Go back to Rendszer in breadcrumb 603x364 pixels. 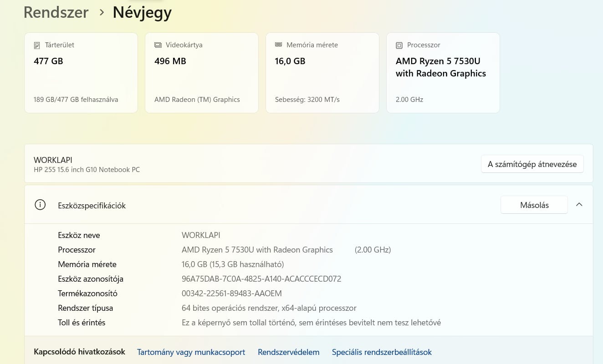[x=56, y=12]
